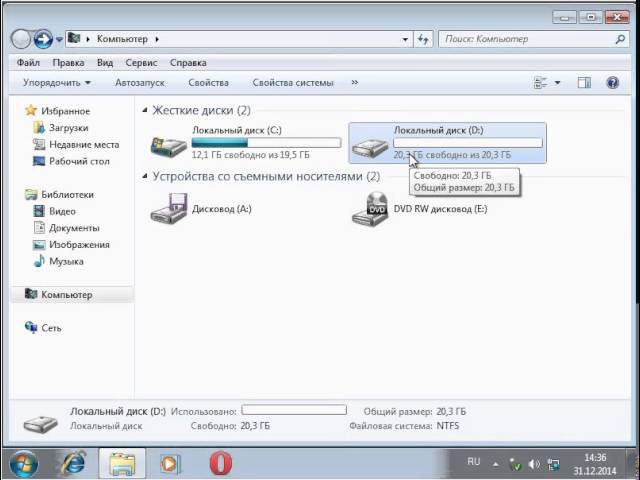Open the Упорядочить dropdown menu

click(57, 83)
